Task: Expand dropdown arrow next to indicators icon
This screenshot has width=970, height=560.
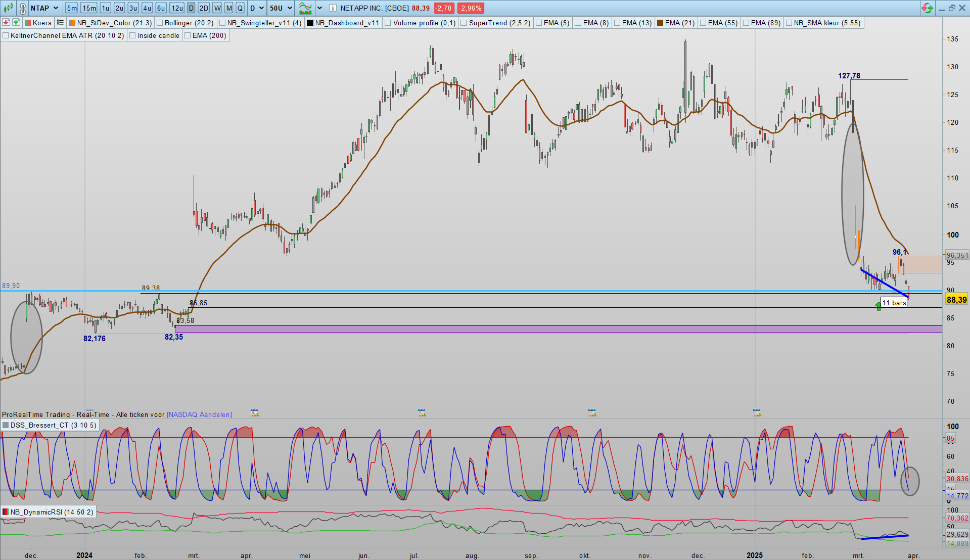Action: pyautogui.click(x=319, y=8)
